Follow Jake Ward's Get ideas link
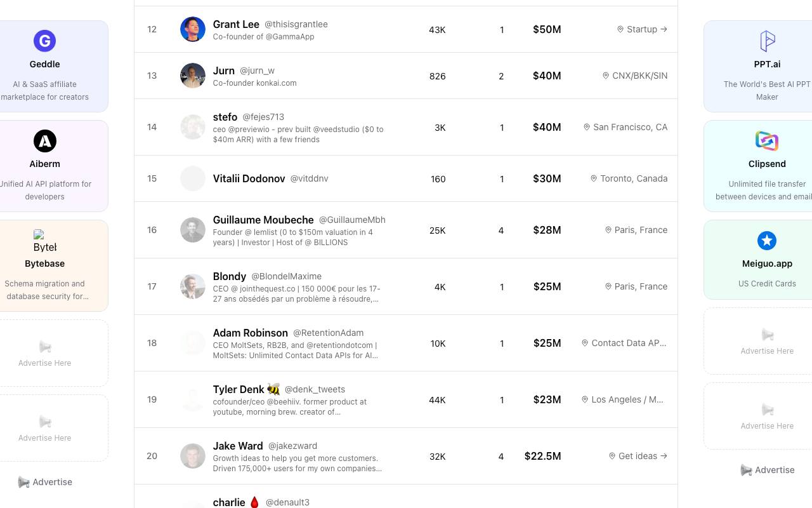Screen dimensions: 812x508 point(638,456)
